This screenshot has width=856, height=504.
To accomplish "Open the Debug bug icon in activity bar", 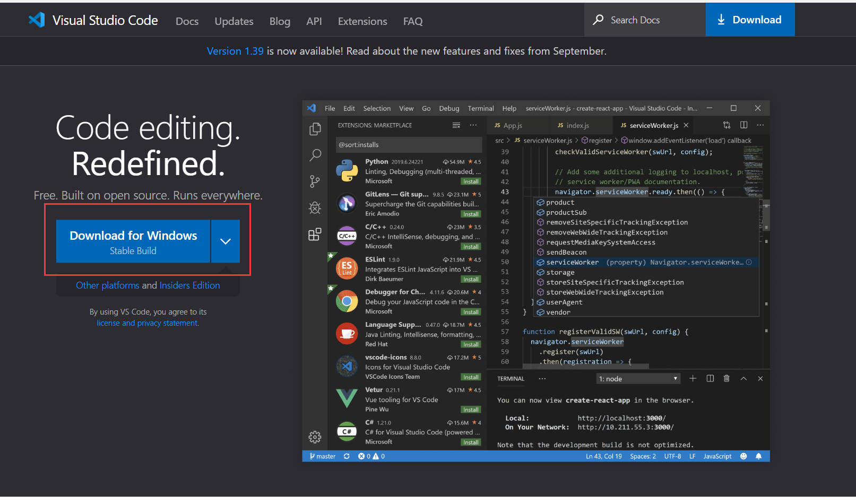I will tap(315, 207).
